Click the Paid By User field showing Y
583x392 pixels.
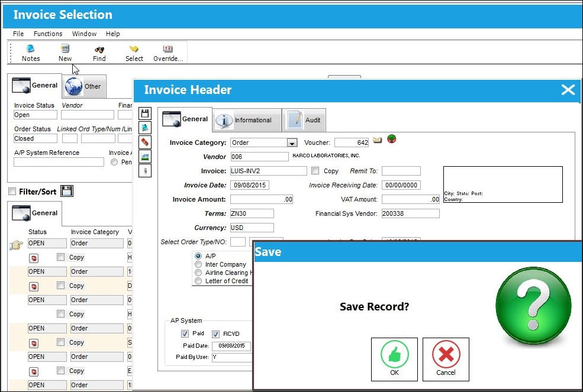(232, 357)
